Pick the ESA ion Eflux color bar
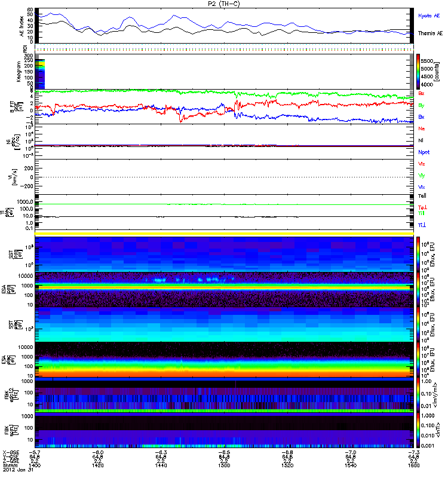The image size is (448, 478). tap(418, 290)
